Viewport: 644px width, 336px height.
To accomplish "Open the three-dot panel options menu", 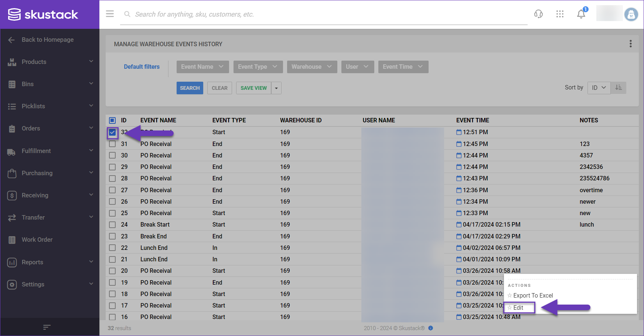I will tap(630, 44).
